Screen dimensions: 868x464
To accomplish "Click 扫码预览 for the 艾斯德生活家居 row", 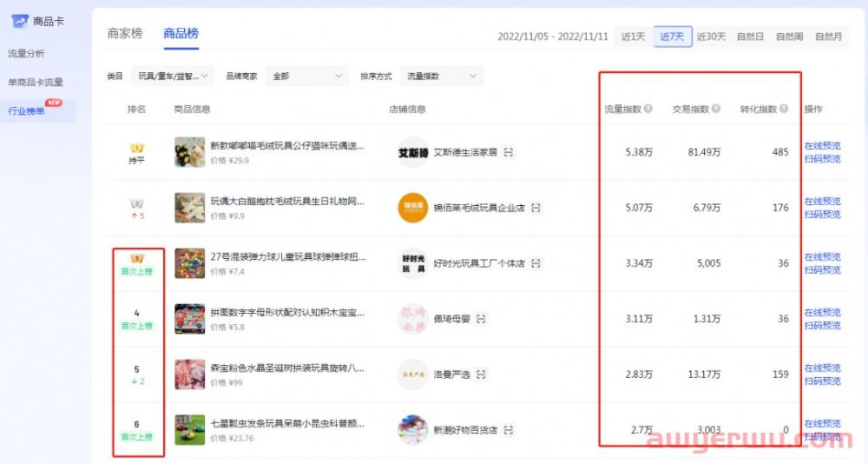I will 823,158.
